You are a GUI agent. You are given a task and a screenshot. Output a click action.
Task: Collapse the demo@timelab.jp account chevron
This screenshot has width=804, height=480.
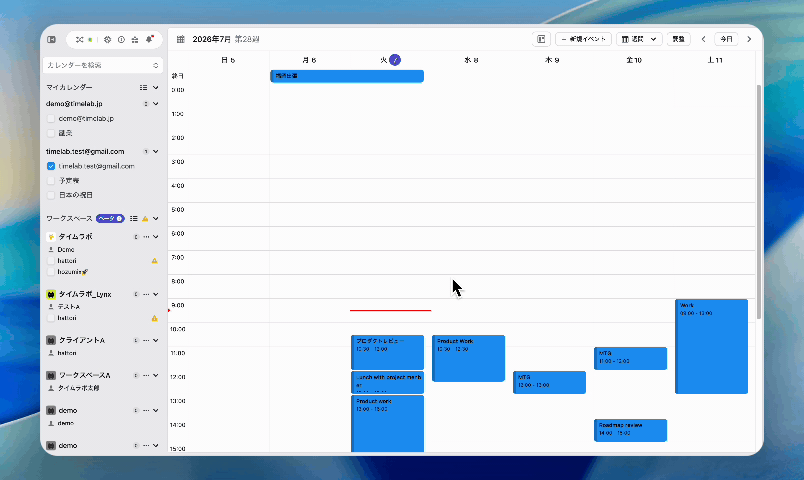(155, 104)
